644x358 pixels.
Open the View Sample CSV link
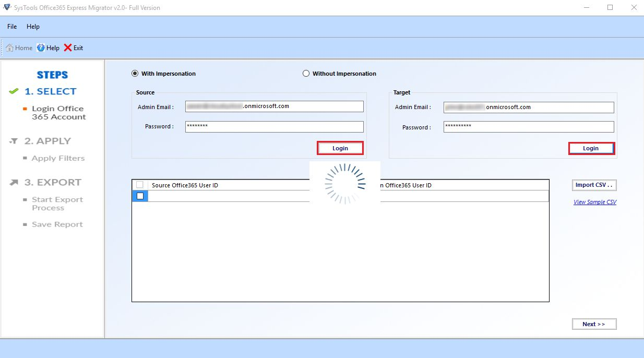(595, 202)
